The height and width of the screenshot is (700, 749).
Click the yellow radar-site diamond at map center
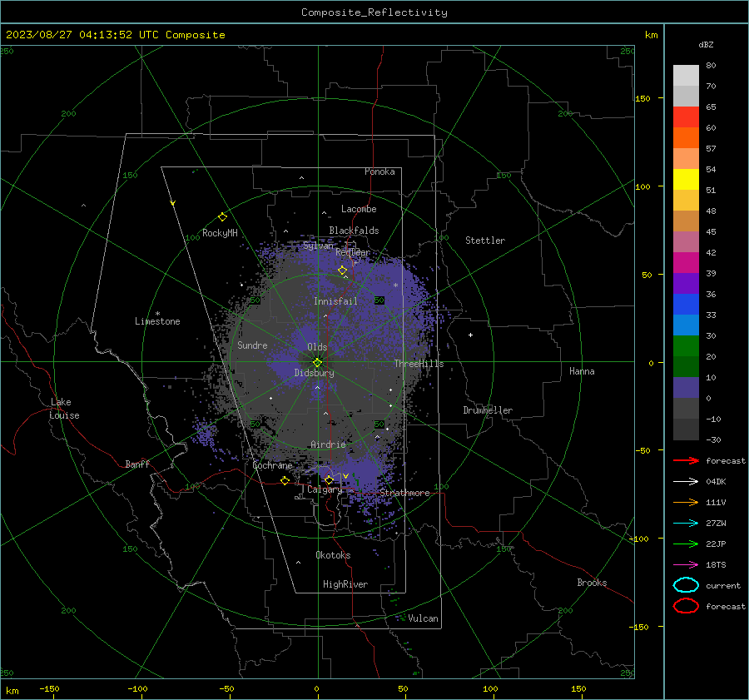pos(317,362)
